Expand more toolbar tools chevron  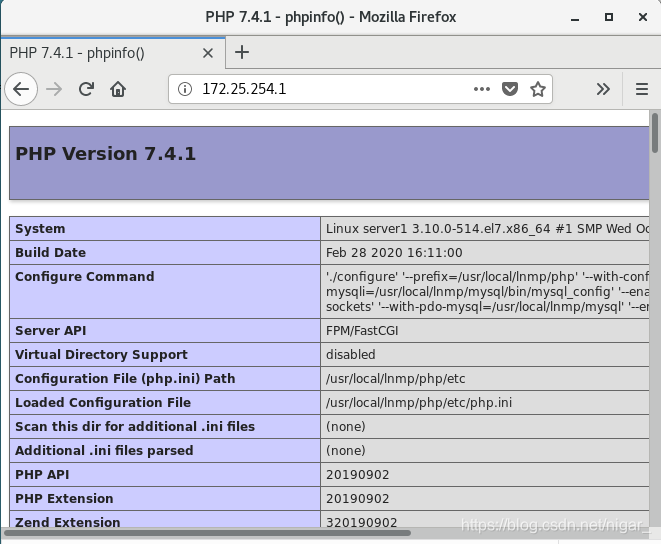(603, 89)
